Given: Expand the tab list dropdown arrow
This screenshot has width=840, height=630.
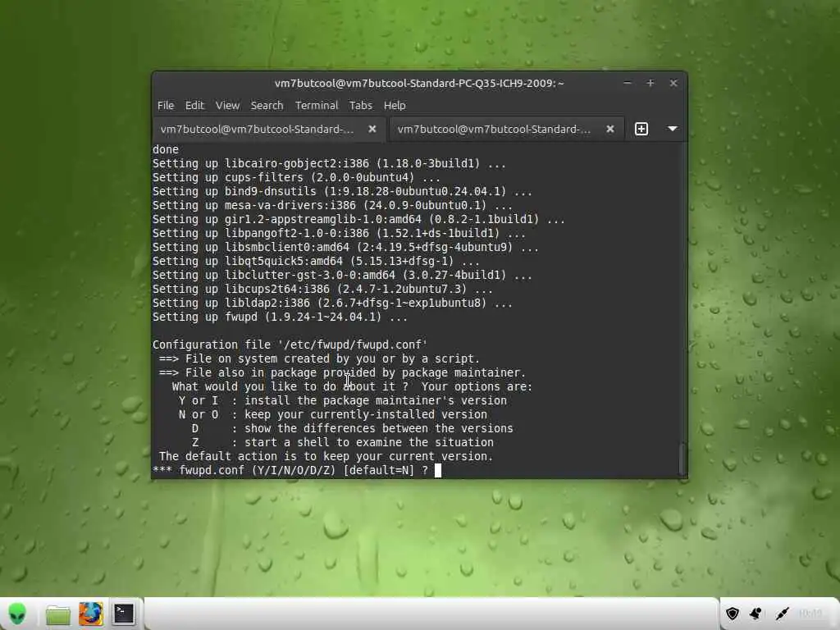Looking at the screenshot, I should [x=673, y=129].
